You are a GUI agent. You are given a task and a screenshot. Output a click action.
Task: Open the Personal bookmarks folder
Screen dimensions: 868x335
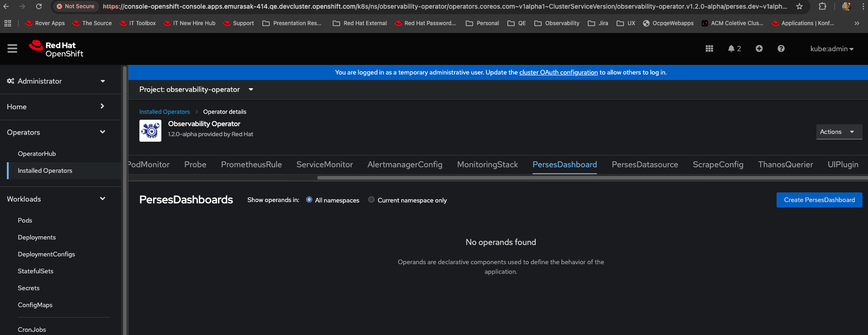[x=482, y=23]
